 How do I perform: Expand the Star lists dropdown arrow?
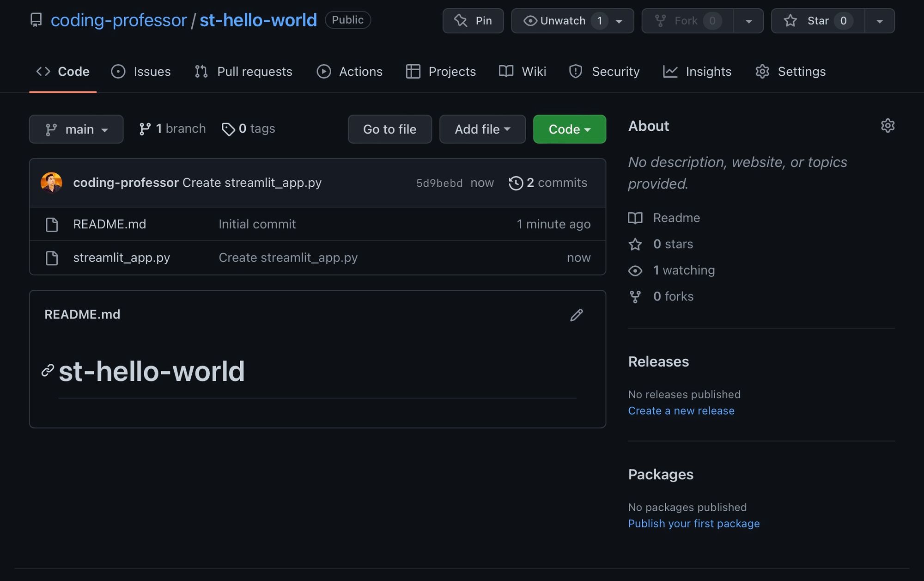pyautogui.click(x=880, y=21)
